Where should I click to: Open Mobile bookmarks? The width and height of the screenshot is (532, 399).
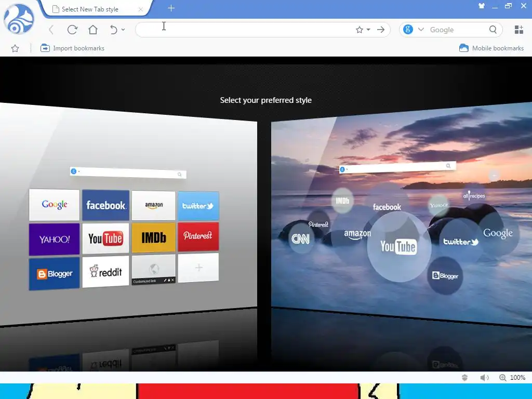pos(491,48)
